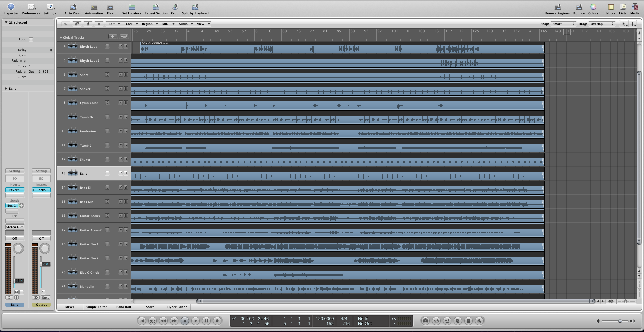Add a new track with plus button
Viewport: 644px width, 332px height.
[113, 36]
